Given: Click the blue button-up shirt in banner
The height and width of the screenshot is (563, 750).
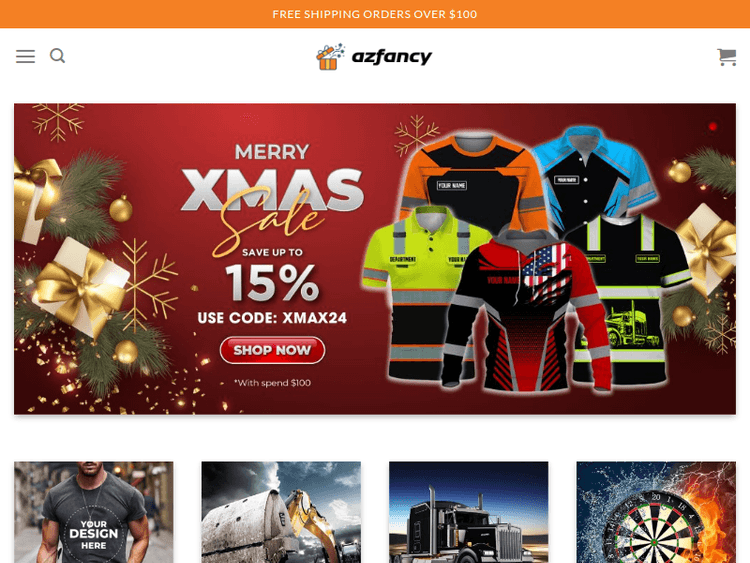Looking at the screenshot, I should (x=596, y=170).
